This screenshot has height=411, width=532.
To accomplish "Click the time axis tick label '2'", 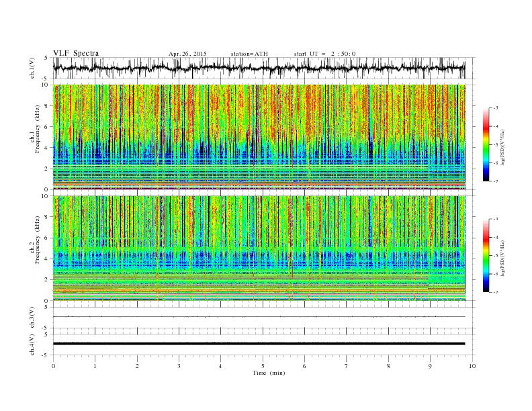I will tap(137, 366).
